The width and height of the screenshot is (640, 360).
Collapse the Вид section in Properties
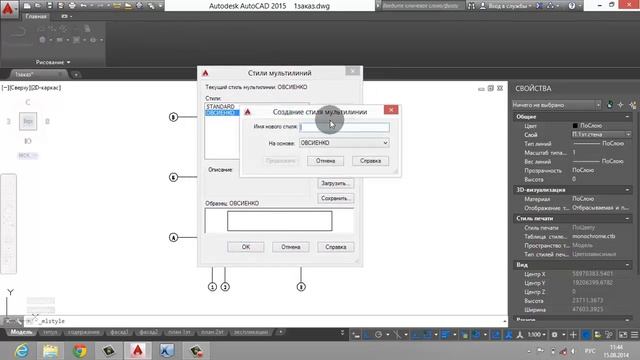[627, 265]
